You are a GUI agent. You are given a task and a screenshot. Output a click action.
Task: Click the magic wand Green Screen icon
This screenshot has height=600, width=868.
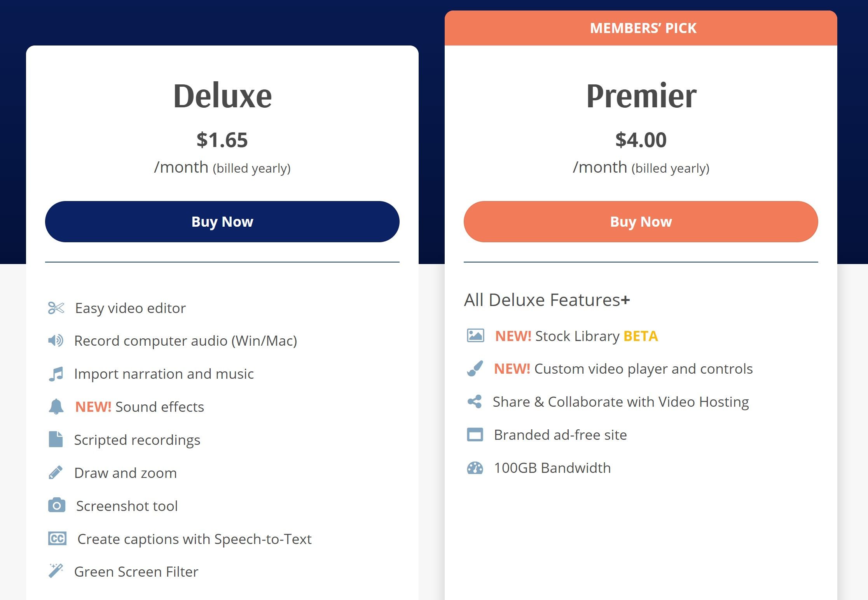pyautogui.click(x=56, y=571)
